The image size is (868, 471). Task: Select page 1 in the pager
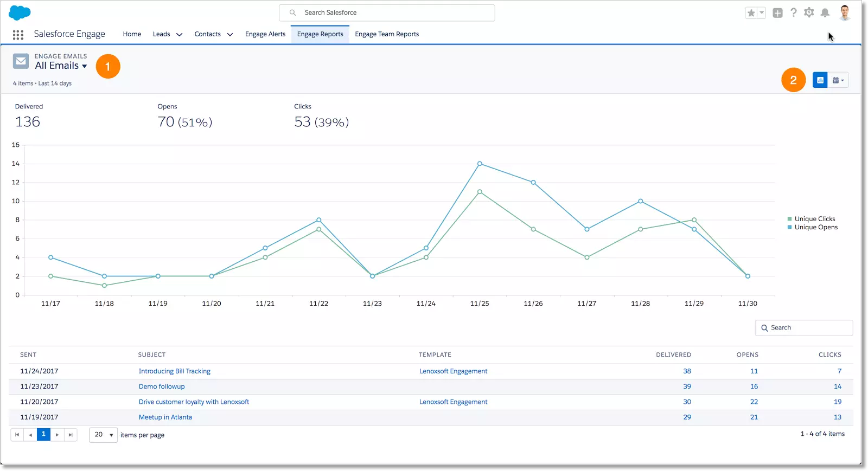(43, 435)
